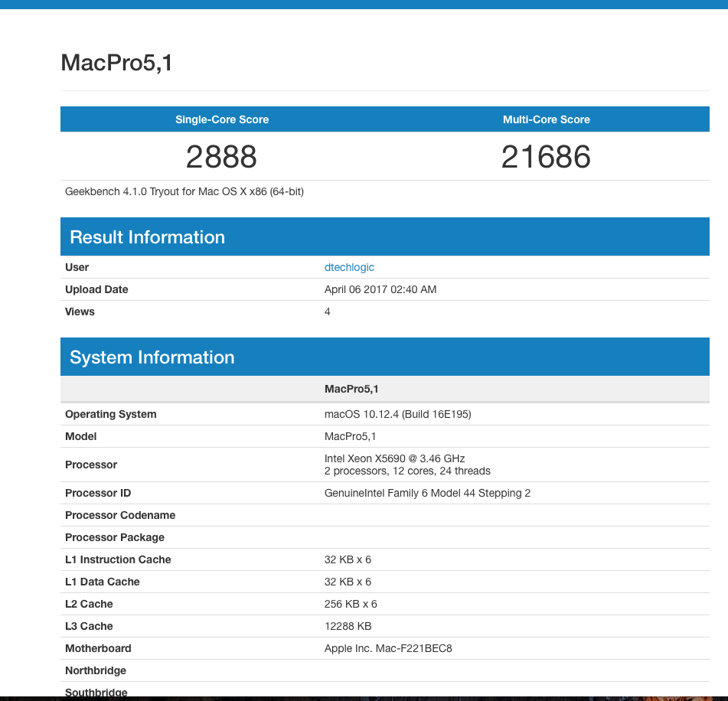
Task: Click GenuineIntel Family 6 Model 44 Stepping 2
Action: (427, 493)
